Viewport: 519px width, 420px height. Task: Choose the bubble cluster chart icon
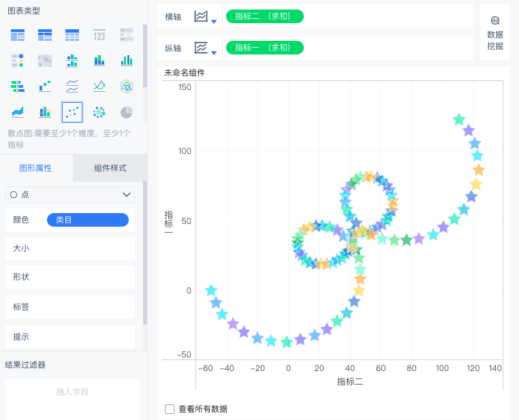(99, 112)
